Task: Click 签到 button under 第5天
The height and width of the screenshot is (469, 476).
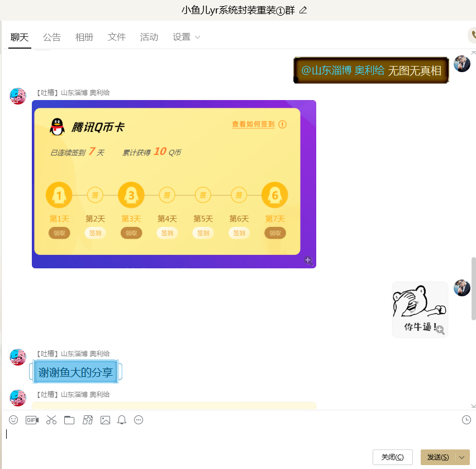Action: 203,233
